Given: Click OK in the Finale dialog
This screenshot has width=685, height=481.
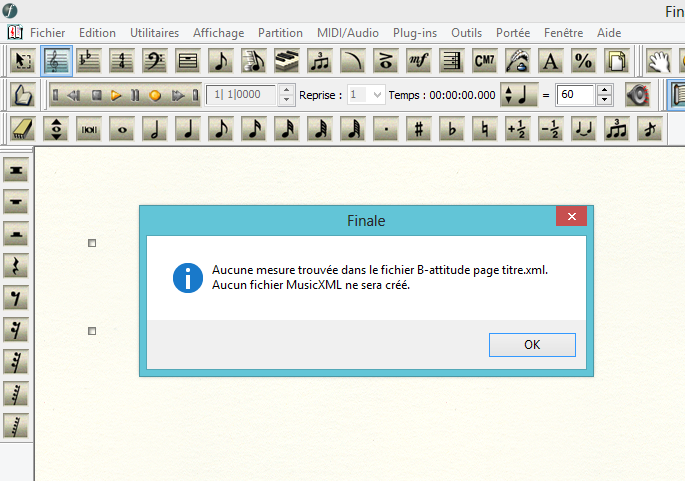Looking at the screenshot, I should pyautogui.click(x=532, y=344).
